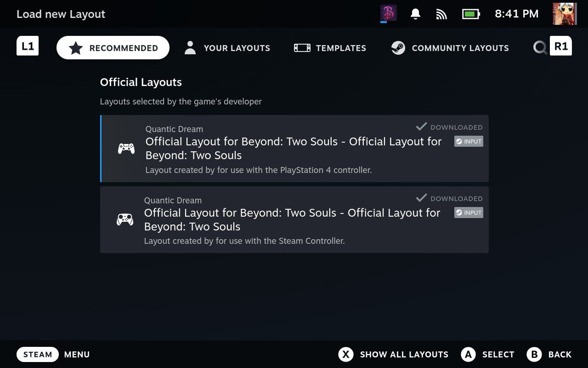The height and width of the screenshot is (368, 588).
Task: Check the battery status icon
Action: (471, 14)
